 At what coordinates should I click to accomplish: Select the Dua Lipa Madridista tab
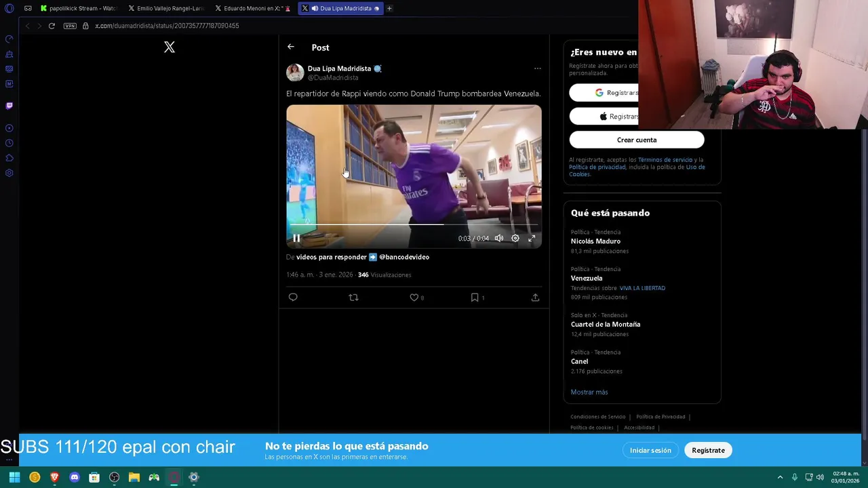340,8
